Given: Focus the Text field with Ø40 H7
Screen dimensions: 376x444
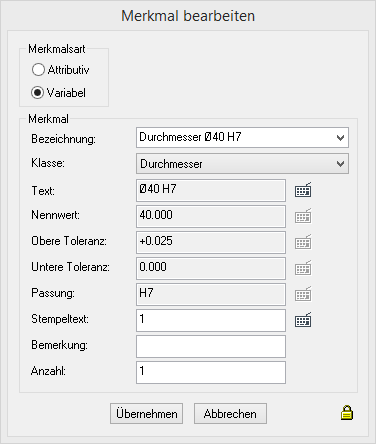Looking at the screenshot, I should [x=211, y=190].
